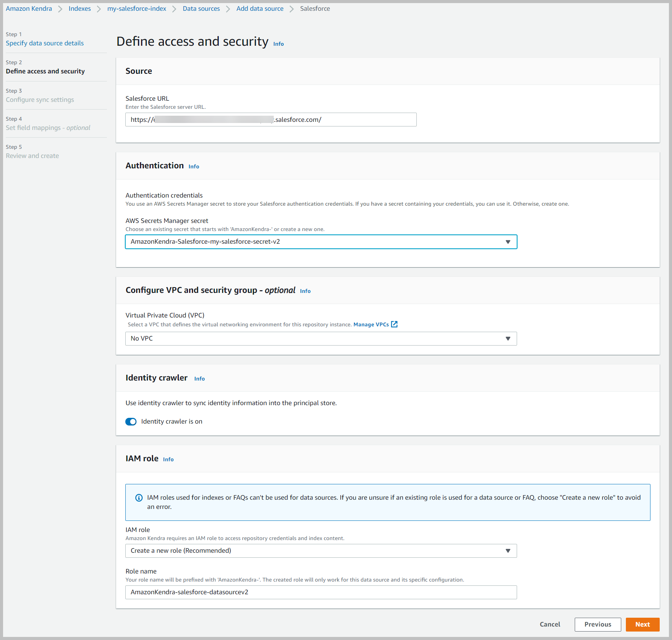Go to Data sources breadcrumb
672x640 pixels.
tap(201, 8)
